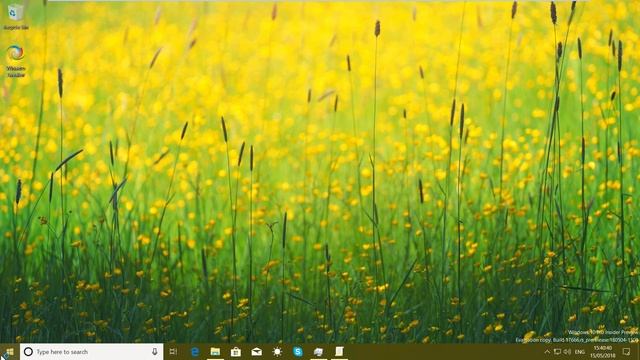Open network status in system tray
This screenshot has width=640, height=360.
tap(557, 352)
